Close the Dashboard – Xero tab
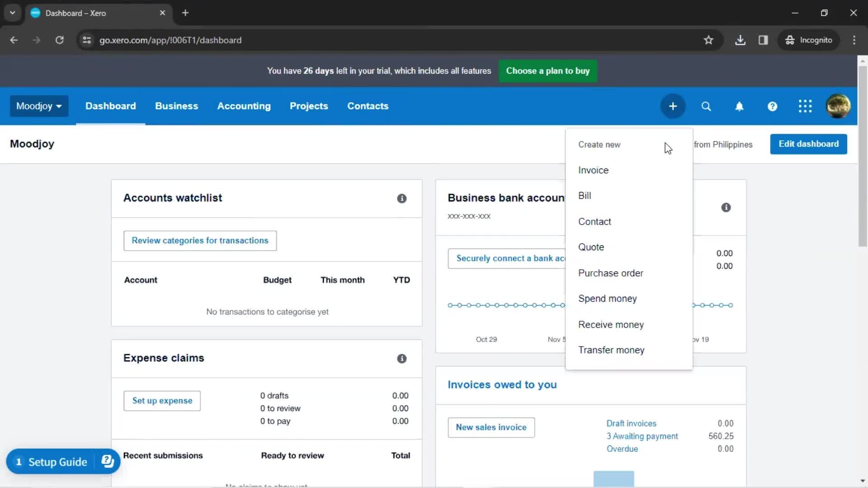 click(x=162, y=13)
